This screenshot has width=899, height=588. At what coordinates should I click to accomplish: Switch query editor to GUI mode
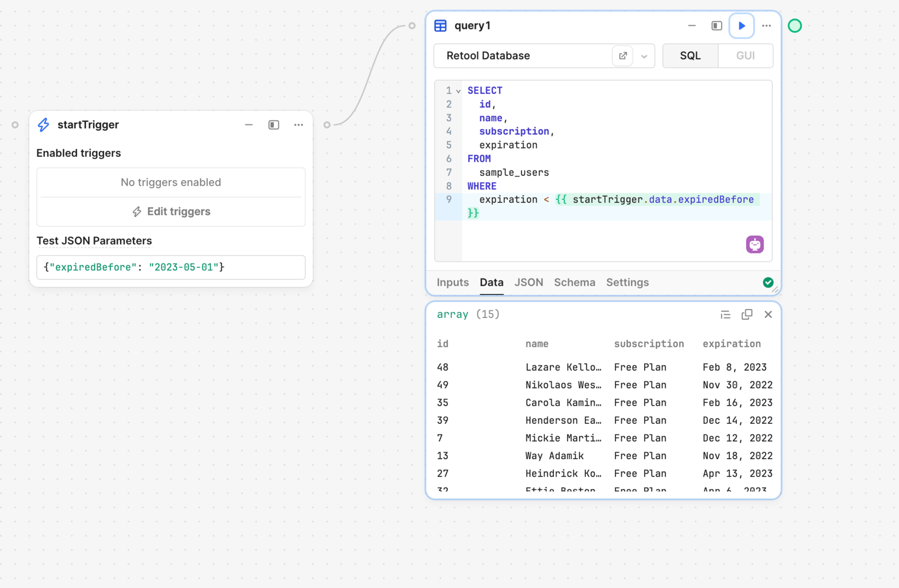tap(745, 55)
